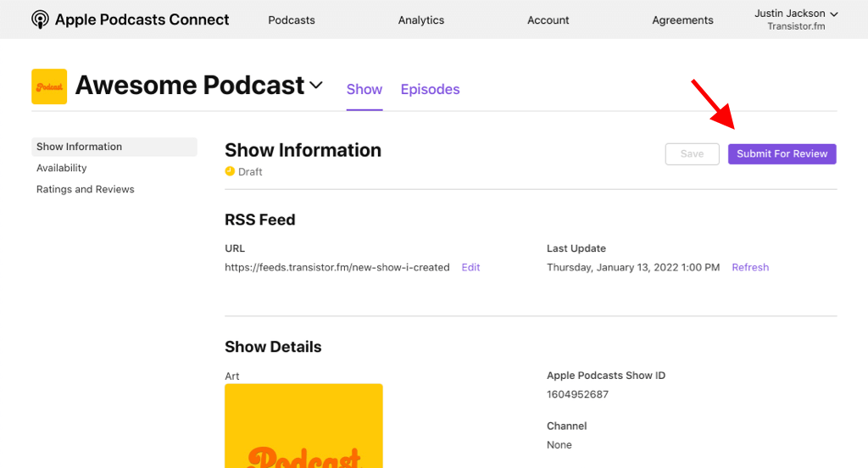Go to the Analytics section
Image resolution: width=868 pixels, height=468 pixels.
(421, 20)
